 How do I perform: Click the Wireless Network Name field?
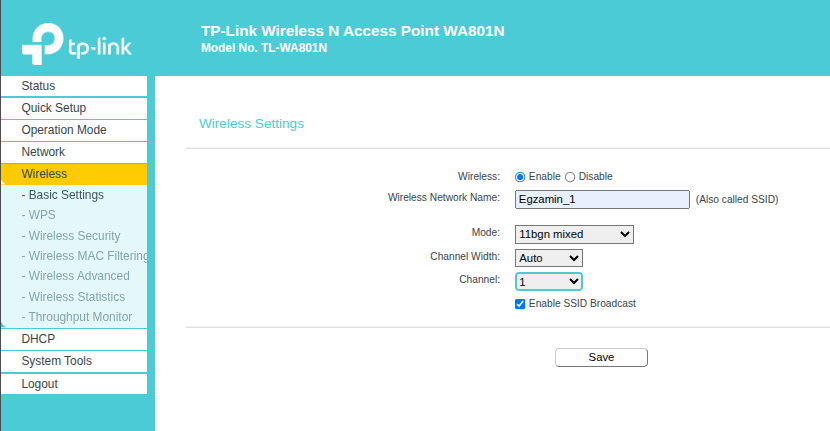tap(602, 200)
